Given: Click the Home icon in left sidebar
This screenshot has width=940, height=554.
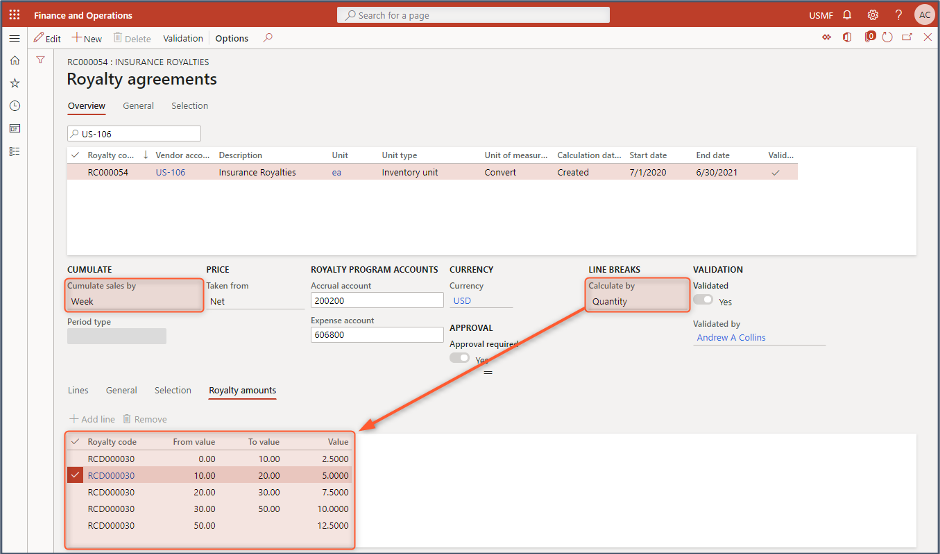Looking at the screenshot, I should [x=14, y=60].
